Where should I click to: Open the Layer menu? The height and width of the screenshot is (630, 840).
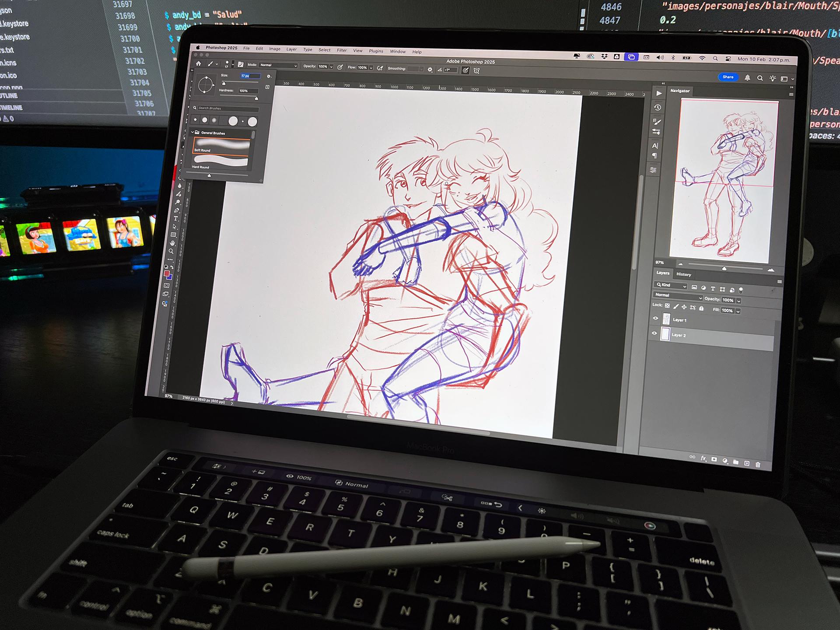tap(291, 49)
